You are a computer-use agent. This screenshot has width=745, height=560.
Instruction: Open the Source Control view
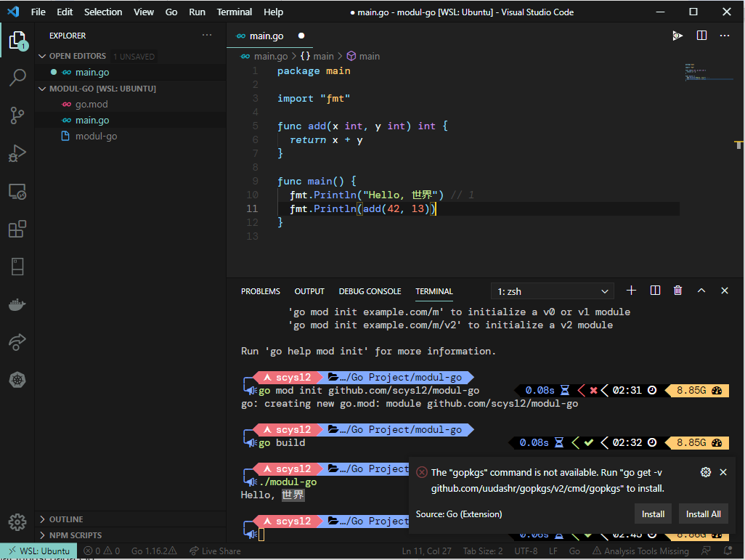tap(17, 115)
